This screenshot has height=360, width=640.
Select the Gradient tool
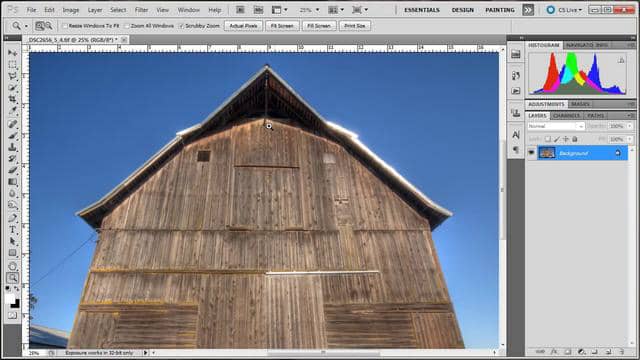tap(13, 182)
